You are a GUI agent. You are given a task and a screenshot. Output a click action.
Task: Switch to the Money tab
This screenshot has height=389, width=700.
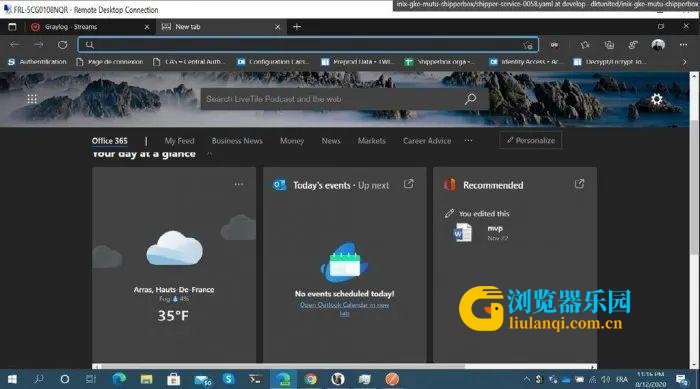click(292, 141)
